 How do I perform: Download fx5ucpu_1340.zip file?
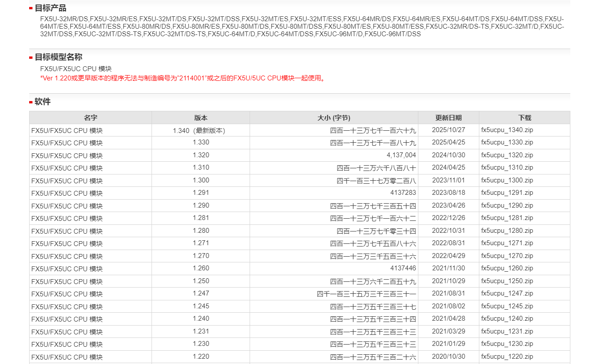[507, 130]
